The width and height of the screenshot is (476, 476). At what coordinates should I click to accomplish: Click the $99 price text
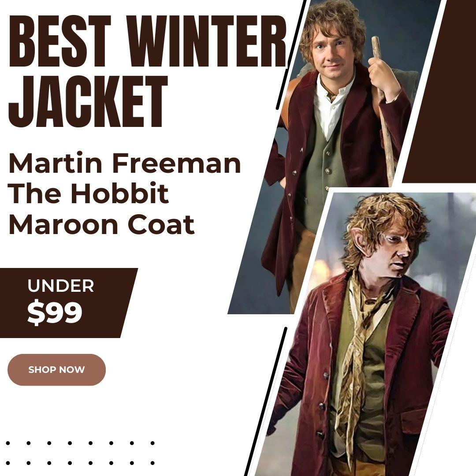55,312
